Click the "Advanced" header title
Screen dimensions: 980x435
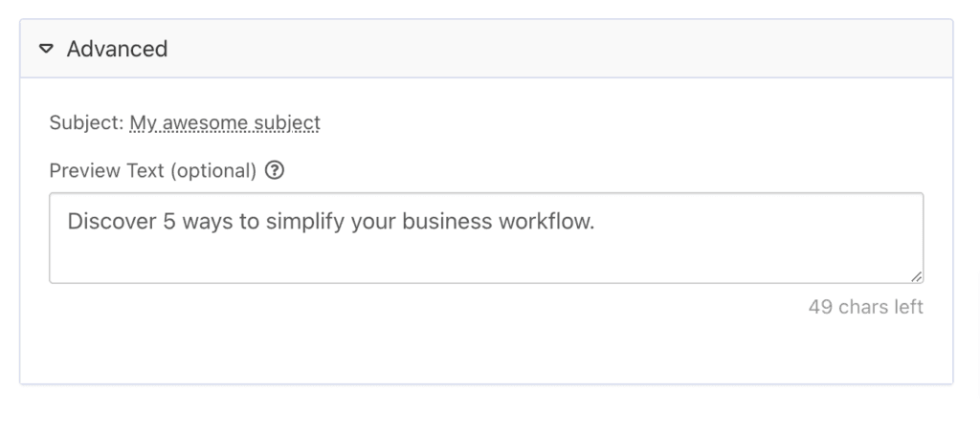pyautogui.click(x=117, y=49)
